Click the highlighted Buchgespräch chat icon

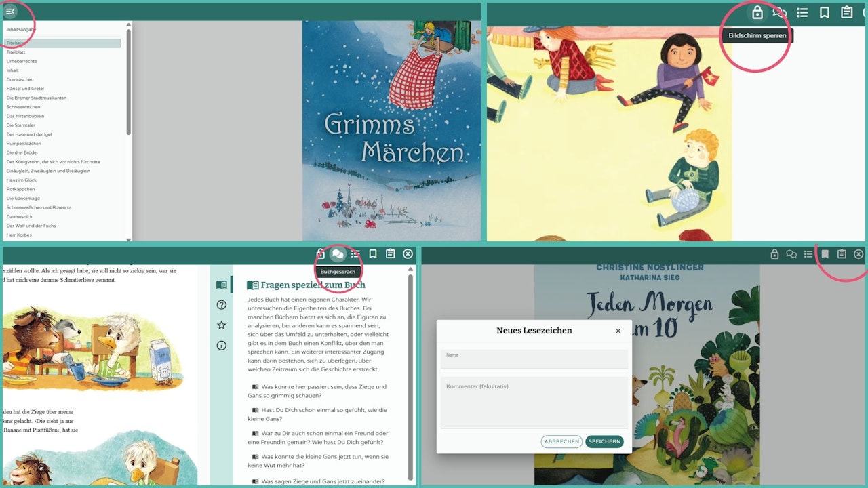(x=338, y=254)
